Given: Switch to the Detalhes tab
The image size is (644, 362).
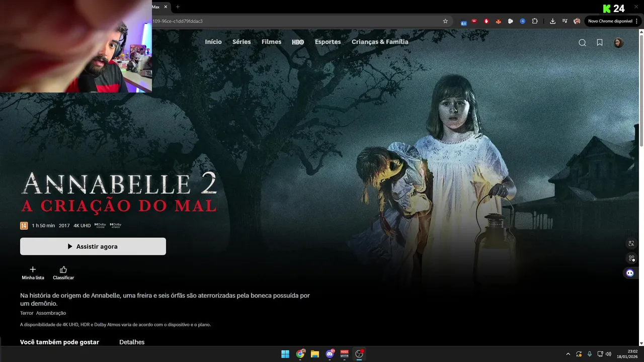Looking at the screenshot, I should click(x=132, y=342).
